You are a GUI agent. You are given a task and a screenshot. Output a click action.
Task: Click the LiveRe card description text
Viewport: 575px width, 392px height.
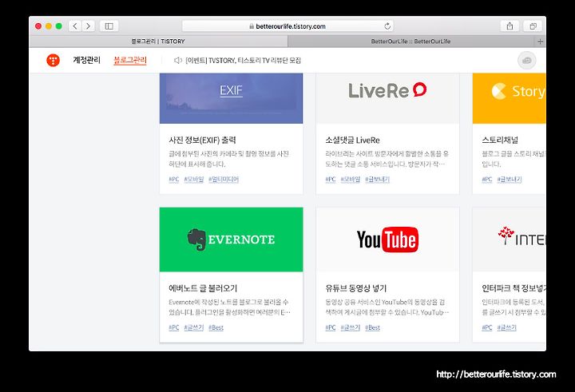coord(387,159)
